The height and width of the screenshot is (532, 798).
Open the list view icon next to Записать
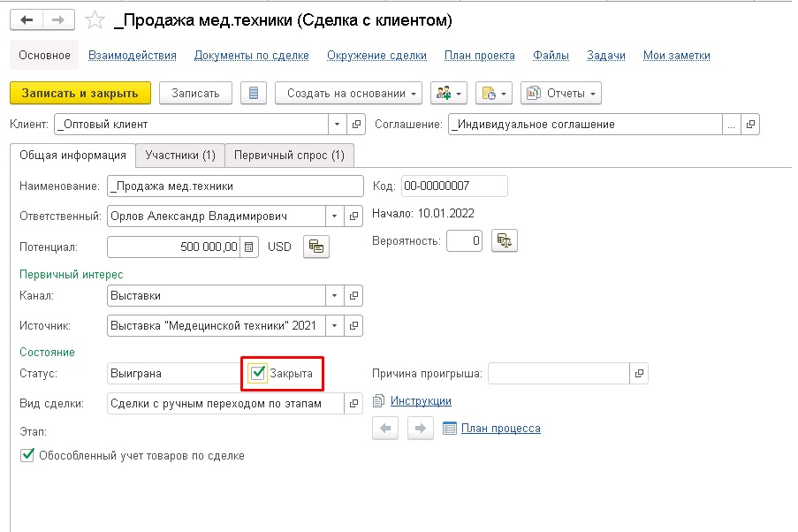[x=254, y=94]
